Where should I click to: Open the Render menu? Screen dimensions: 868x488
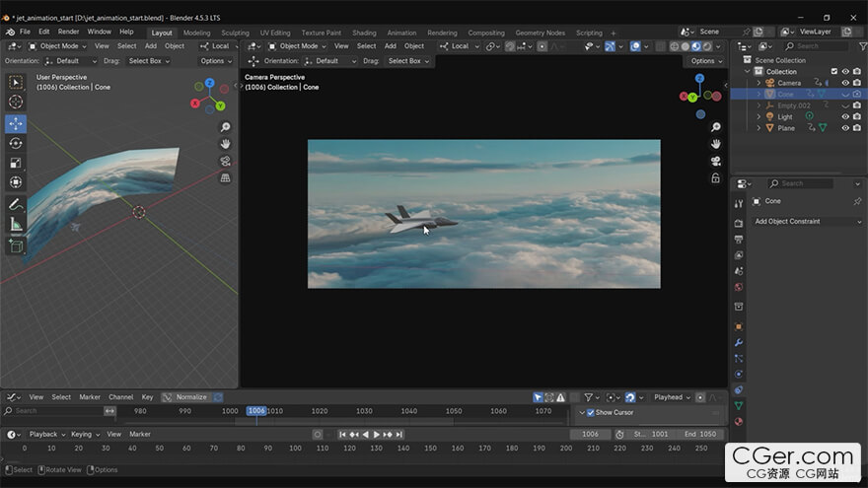click(x=68, y=32)
